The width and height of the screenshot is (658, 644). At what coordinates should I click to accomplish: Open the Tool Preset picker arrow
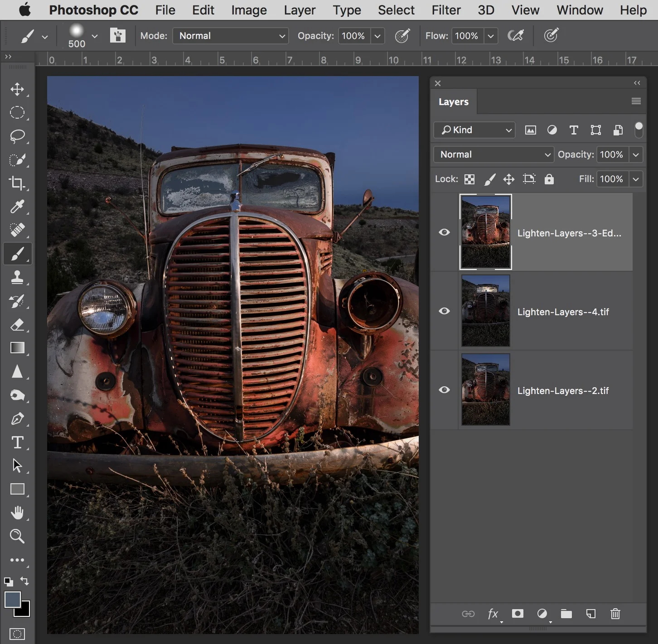(45, 37)
